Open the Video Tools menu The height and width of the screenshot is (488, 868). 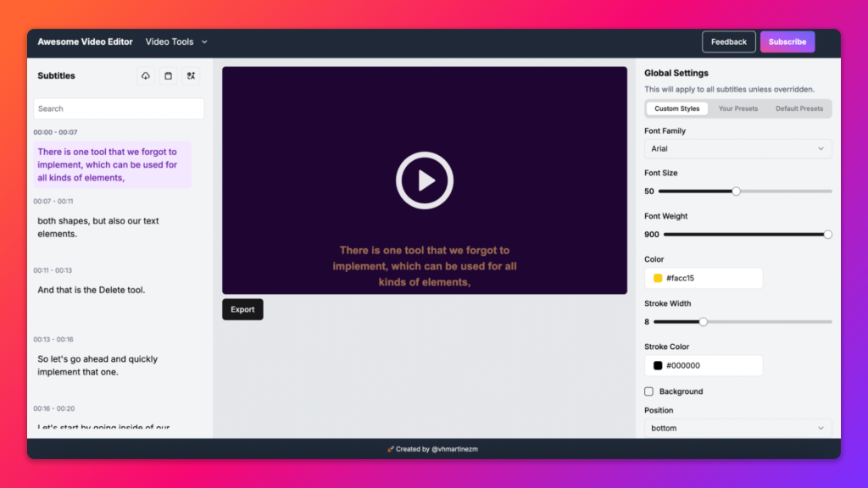pyautogui.click(x=176, y=42)
